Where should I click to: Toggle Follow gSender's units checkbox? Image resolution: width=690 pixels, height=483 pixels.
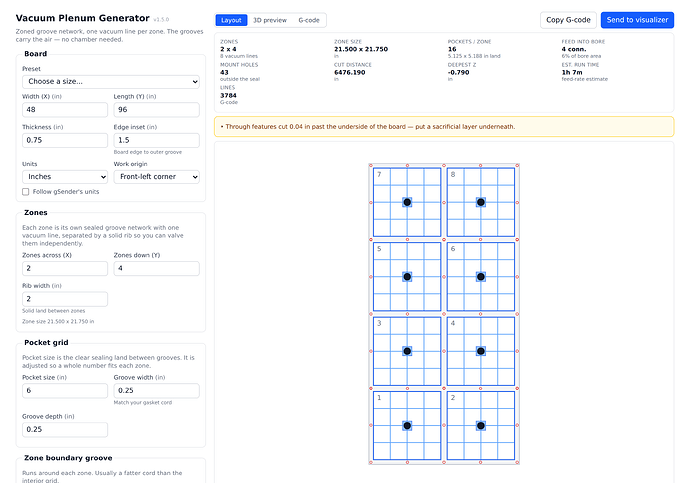pyautogui.click(x=26, y=192)
